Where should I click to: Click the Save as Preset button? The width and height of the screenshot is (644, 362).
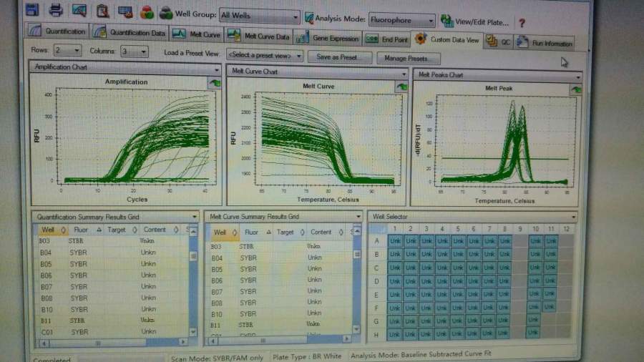pyautogui.click(x=340, y=57)
